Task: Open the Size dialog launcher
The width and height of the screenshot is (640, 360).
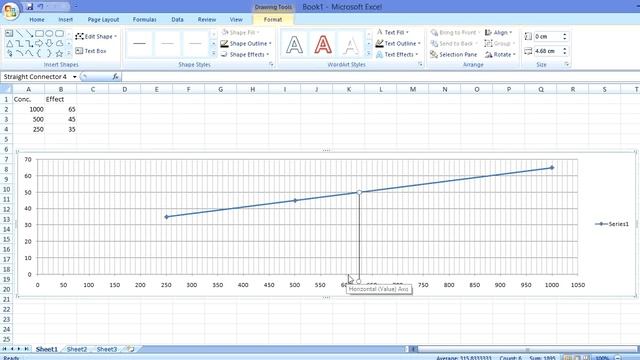Action: [x=567, y=64]
